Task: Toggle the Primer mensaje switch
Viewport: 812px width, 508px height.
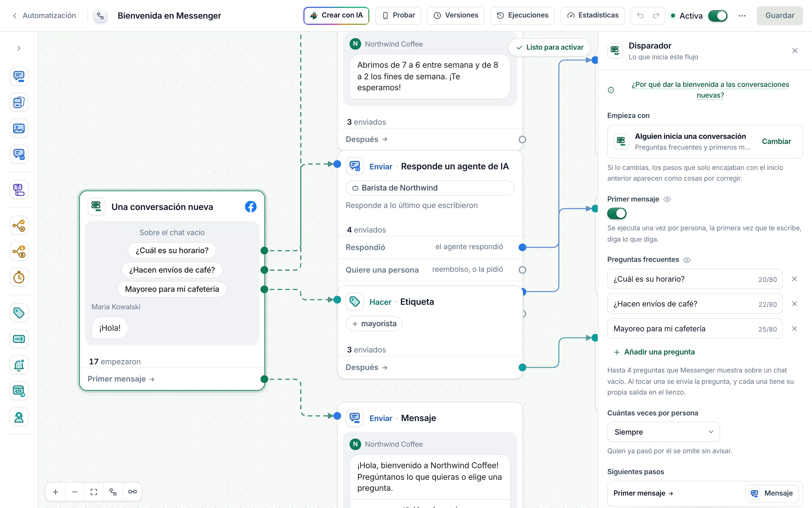Action: (x=617, y=213)
